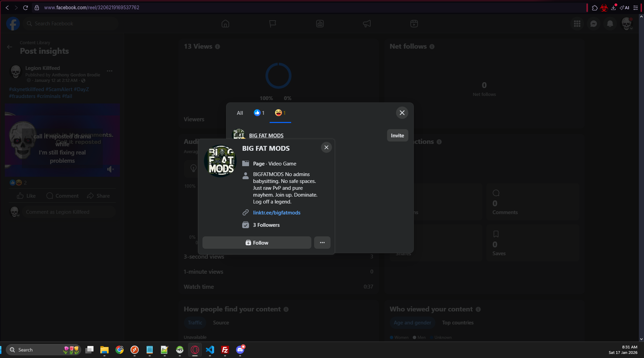Go to Facebook Home icon
Image resolution: width=644 pixels, height=358 pixels.
[x=225, y=24]
